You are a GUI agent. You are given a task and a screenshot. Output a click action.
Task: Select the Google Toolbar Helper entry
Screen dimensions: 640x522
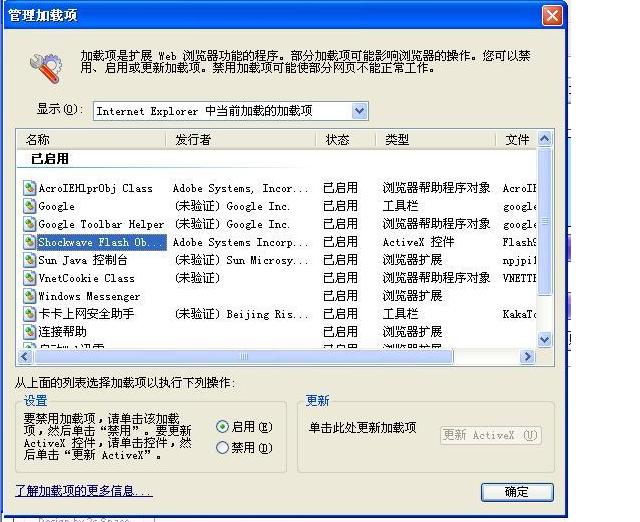[x=101, y=224]
